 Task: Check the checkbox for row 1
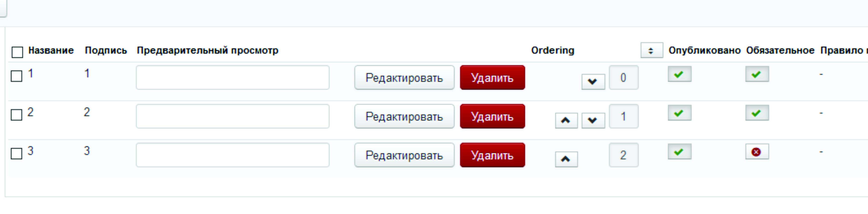click(16, 76)
